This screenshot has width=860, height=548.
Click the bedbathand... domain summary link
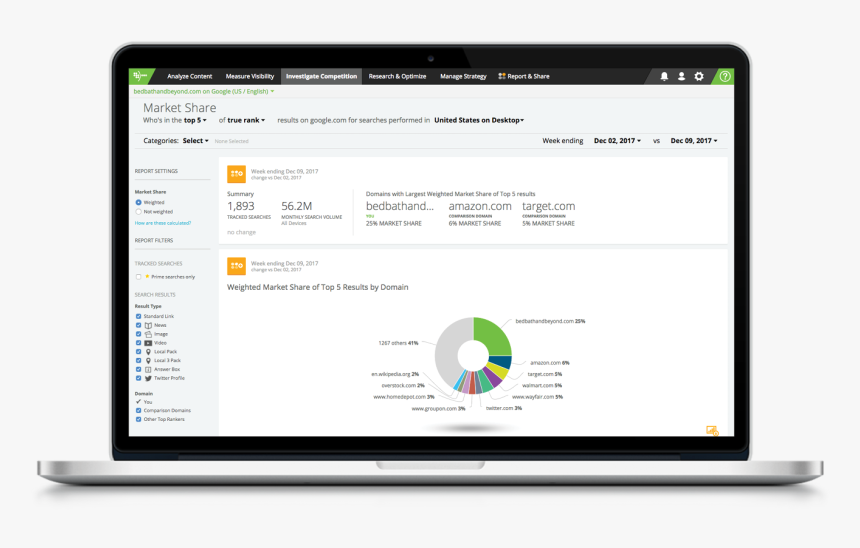(400, 206)
